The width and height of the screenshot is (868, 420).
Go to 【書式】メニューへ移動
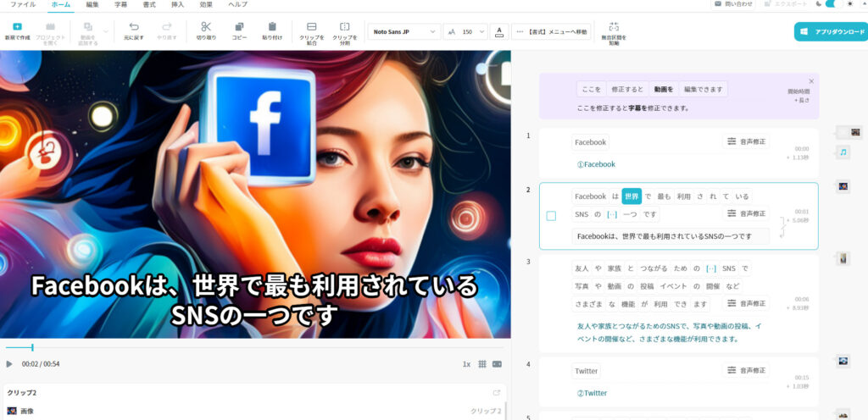tap(551, 31)
